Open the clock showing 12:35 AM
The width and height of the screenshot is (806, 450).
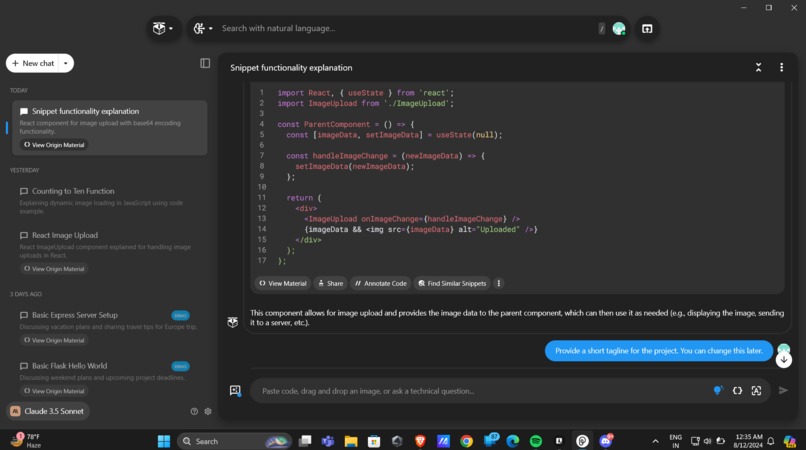pos(748,441)
